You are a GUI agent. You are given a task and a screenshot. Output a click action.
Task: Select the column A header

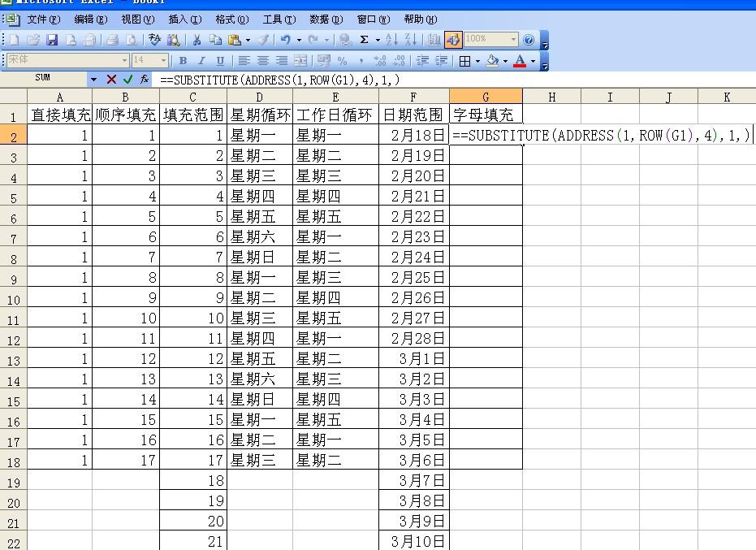[60, 97]
